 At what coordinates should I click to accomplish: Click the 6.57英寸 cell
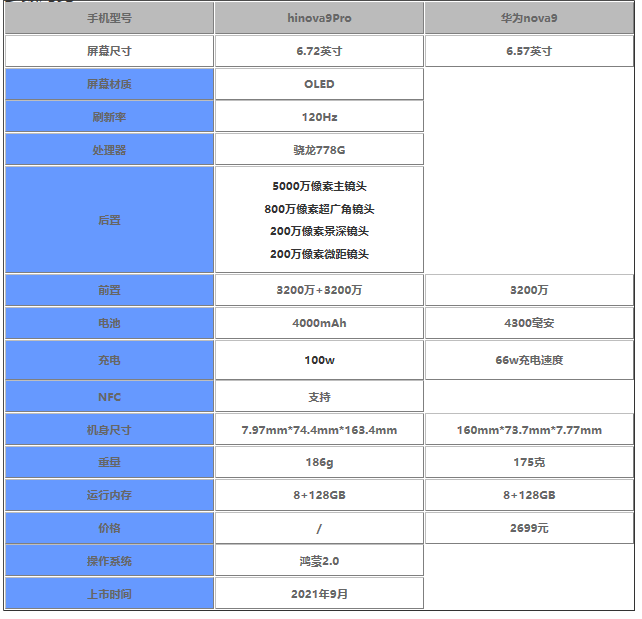pos(529,51)
